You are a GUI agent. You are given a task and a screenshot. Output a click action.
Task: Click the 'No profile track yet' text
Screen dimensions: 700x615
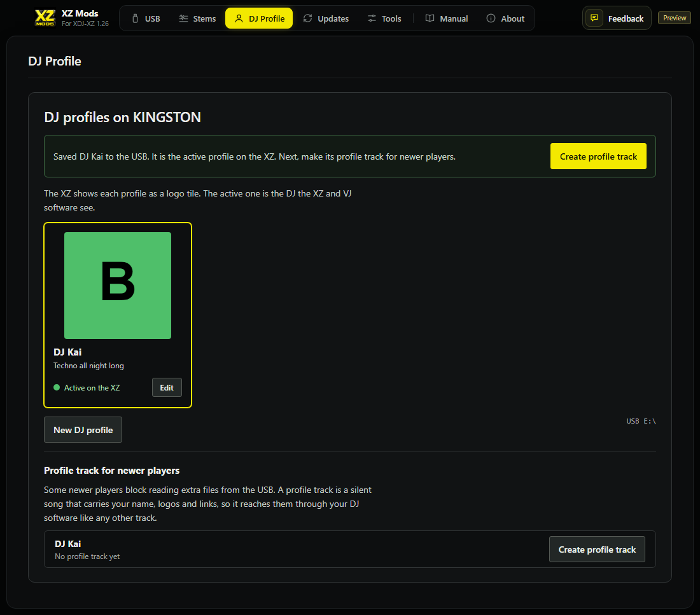(x=87, y=556)
